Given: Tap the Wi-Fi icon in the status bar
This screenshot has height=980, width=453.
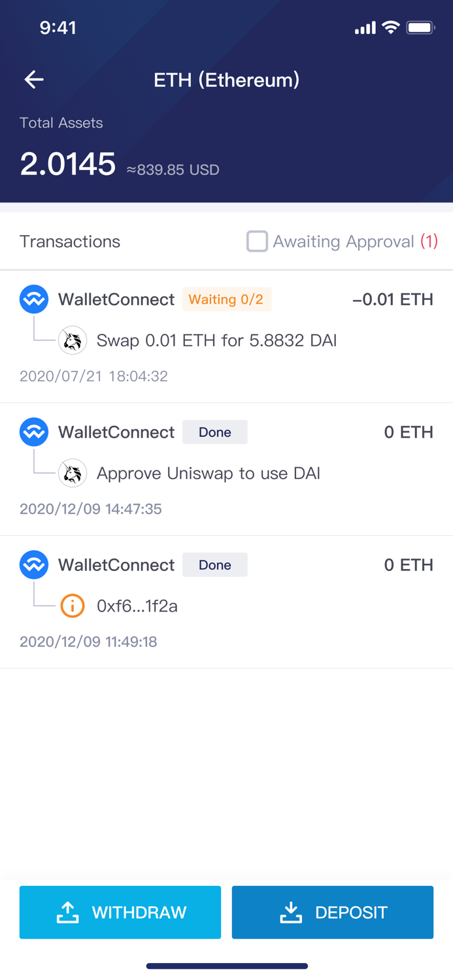Looking at the screenshot, I should [391, 27].
